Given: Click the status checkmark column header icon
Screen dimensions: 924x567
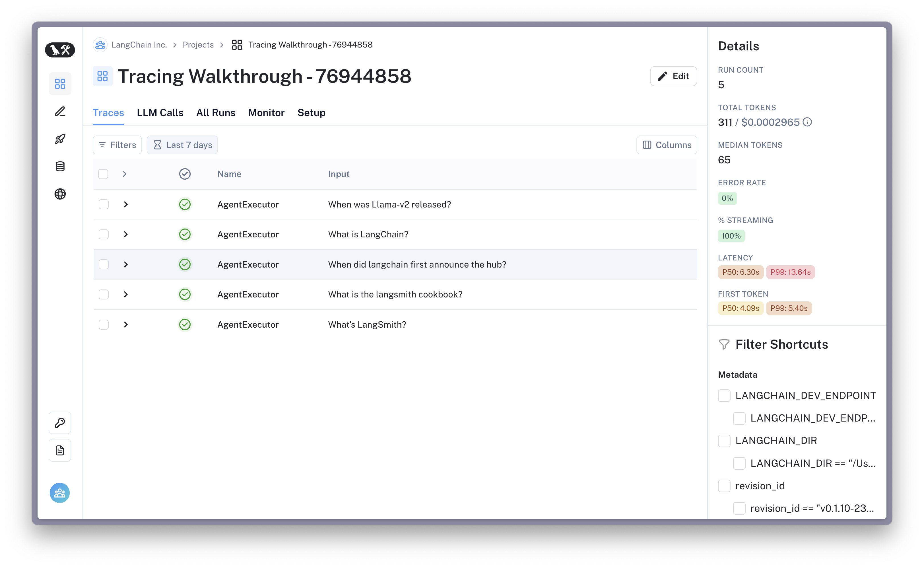Looking at the screenshot, I should point(185,174).
